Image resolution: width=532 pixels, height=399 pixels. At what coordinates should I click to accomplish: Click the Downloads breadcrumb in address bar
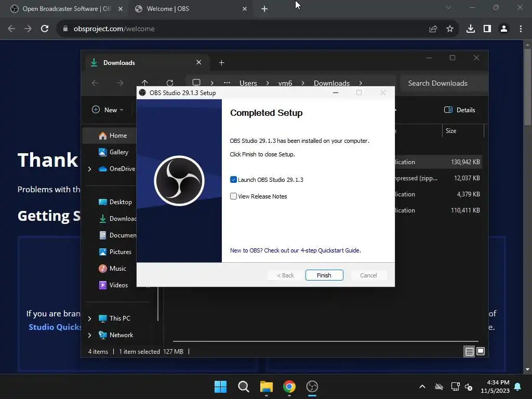[x=331, y=83]
